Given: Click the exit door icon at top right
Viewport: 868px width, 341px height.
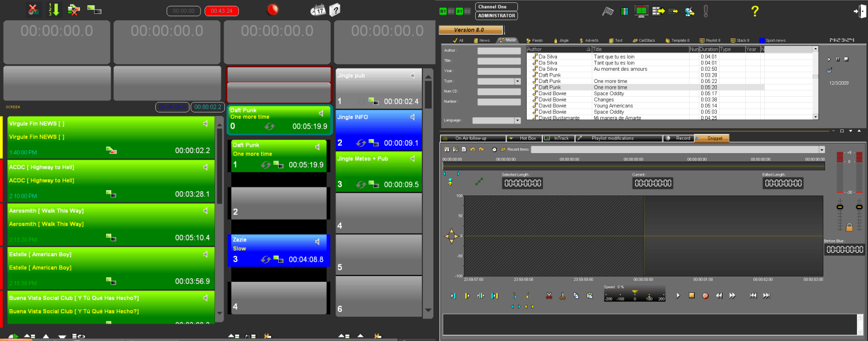Looking at the screenshot, I should tap(857, 11).
